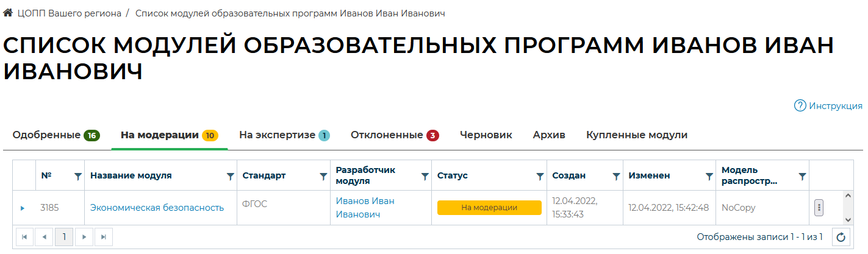
Task: Expand row 3185 details arrow
Action: click(23, 208)
